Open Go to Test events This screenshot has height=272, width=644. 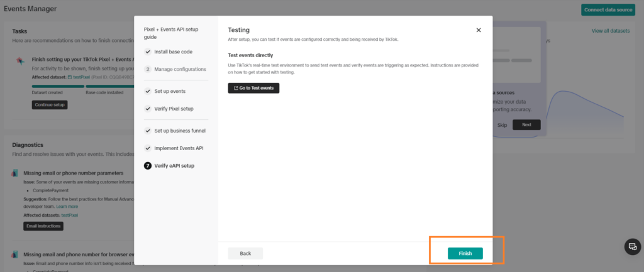tap(253, 88)
